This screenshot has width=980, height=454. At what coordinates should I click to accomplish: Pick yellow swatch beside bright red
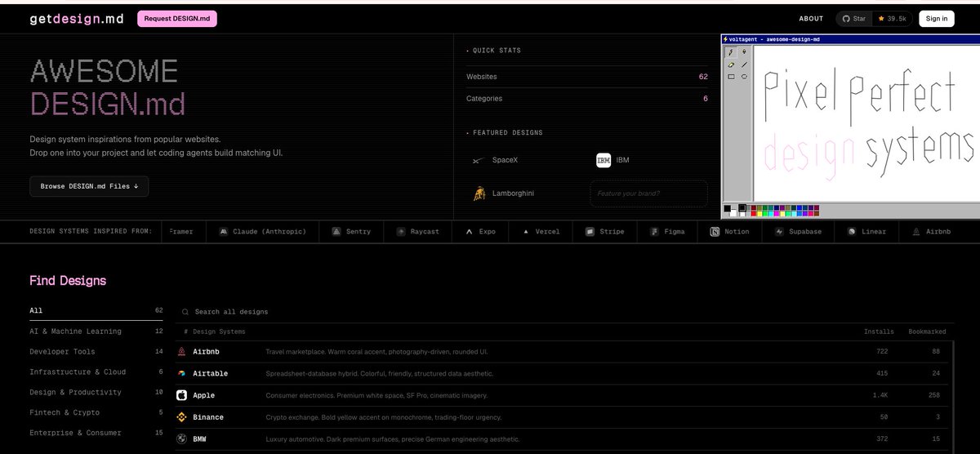click(759, 214)
